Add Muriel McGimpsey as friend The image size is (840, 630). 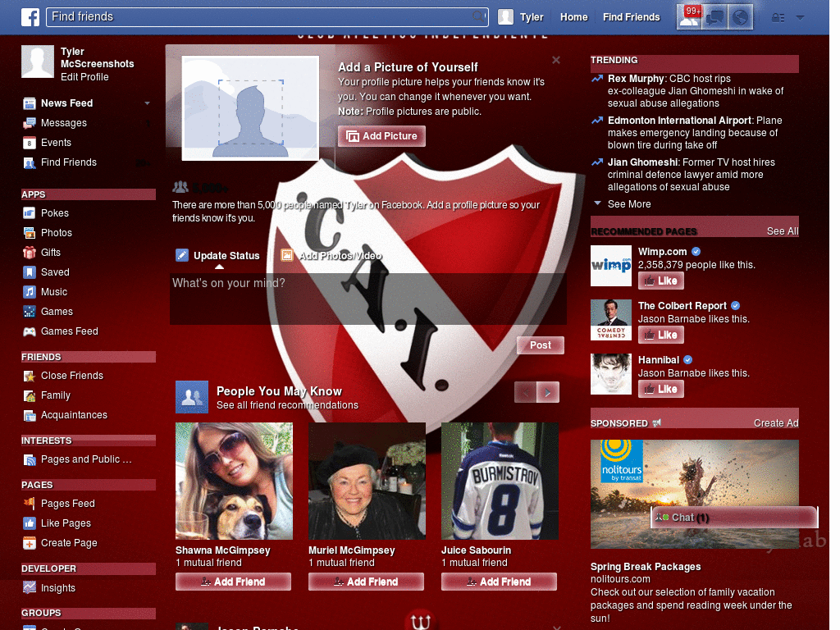366,582
